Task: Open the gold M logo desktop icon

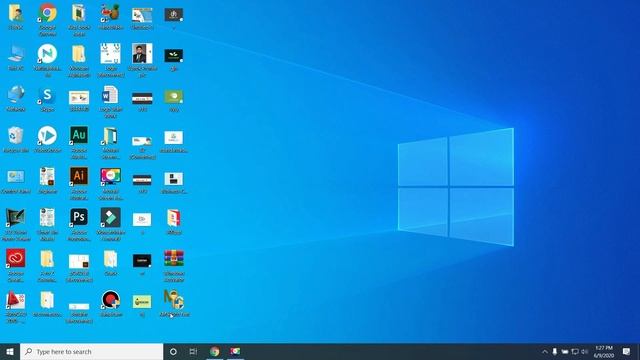Action: point(173,300)
